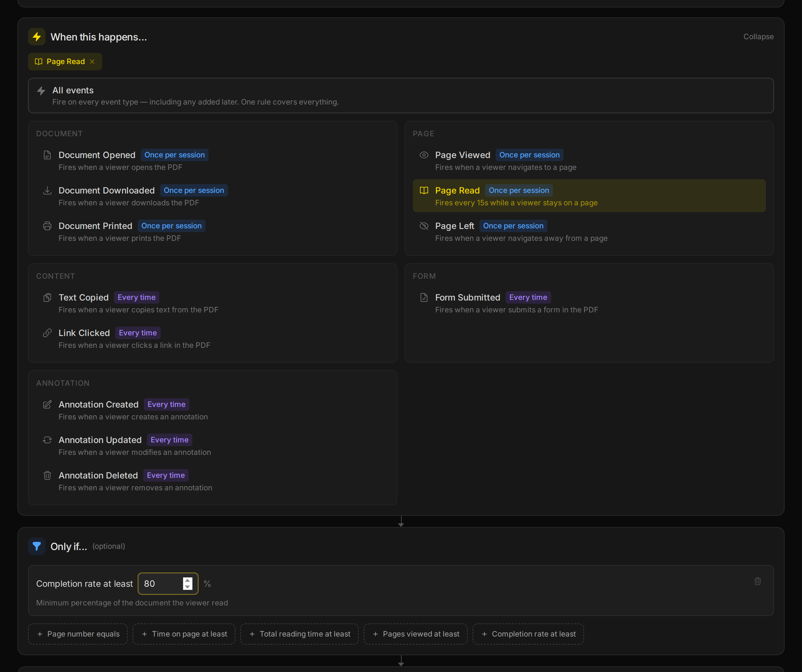The height and width of the screenshot is (672, 802).
Task: Click the Document Printed printer icon
Action: point(47,226)
